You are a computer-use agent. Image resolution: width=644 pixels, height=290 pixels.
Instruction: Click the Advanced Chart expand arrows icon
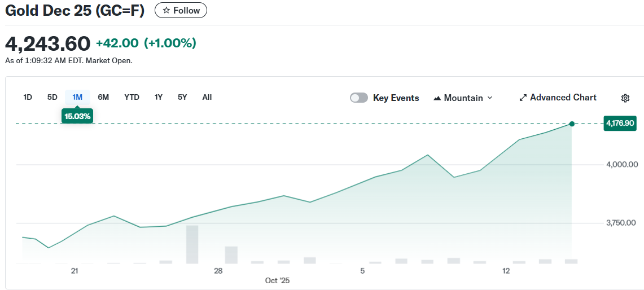(523, 98)
